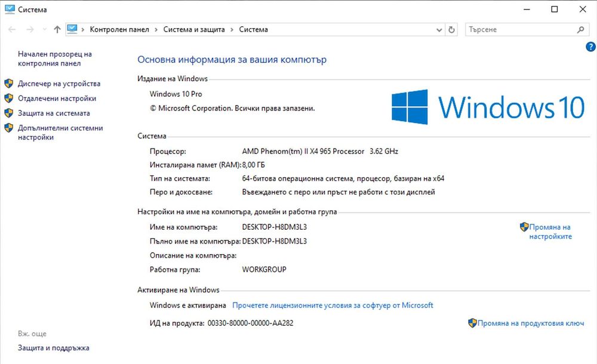
Task: Open Допълнителни системни настройки link
Action: tap(60, 132)
